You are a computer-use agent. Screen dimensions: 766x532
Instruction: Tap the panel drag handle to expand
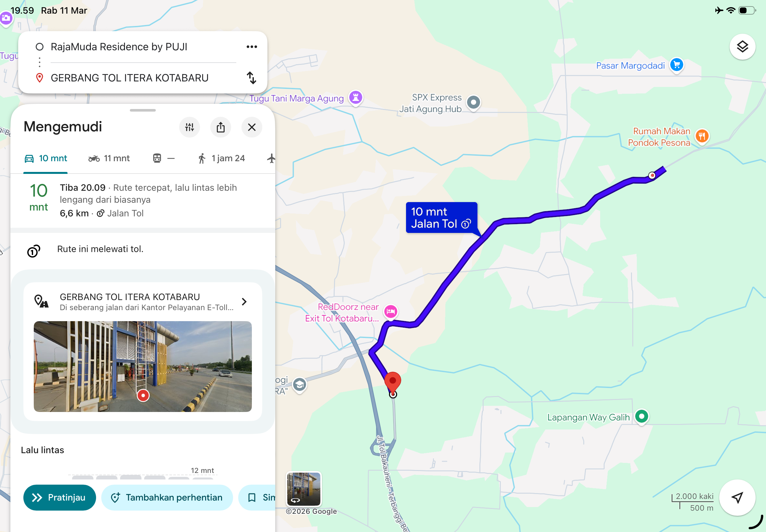(x=143, y=110)
